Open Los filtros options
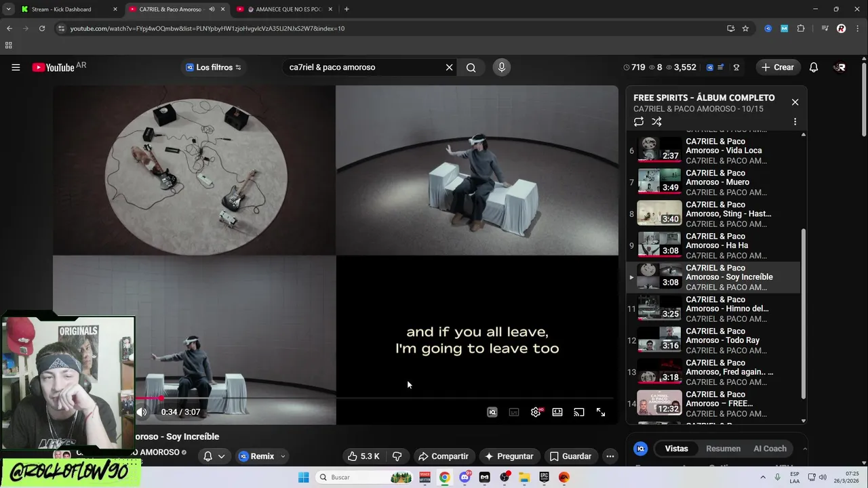Image resolution: width=868 pixels, height=488 pixels. click(214, 67)
